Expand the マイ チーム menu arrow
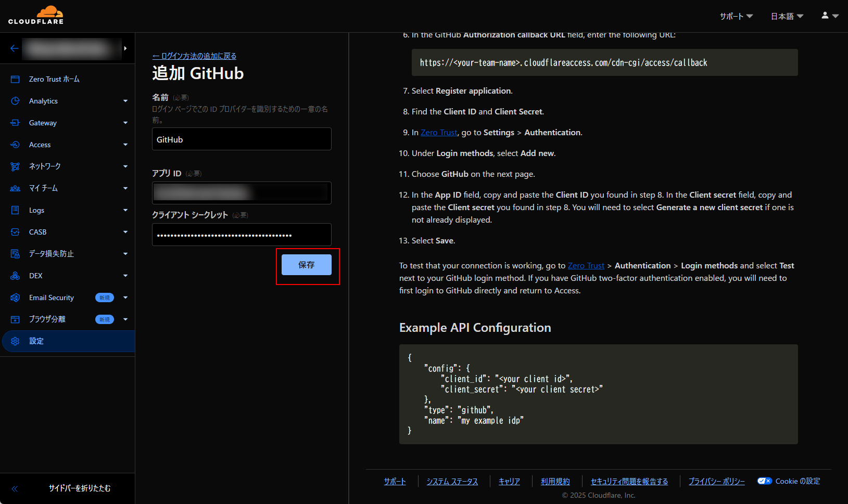The width and height of the screenshot is (848, 504). pyautogui.click(x=125, y=188)
